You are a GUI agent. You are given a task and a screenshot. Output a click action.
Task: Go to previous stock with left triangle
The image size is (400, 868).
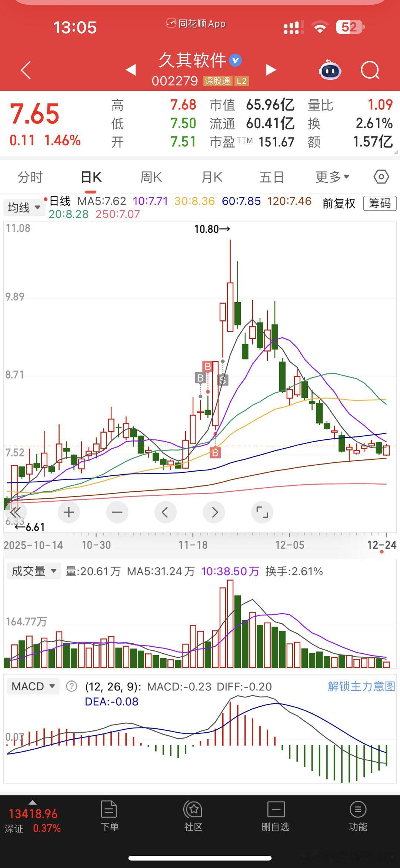click(131, 69)
